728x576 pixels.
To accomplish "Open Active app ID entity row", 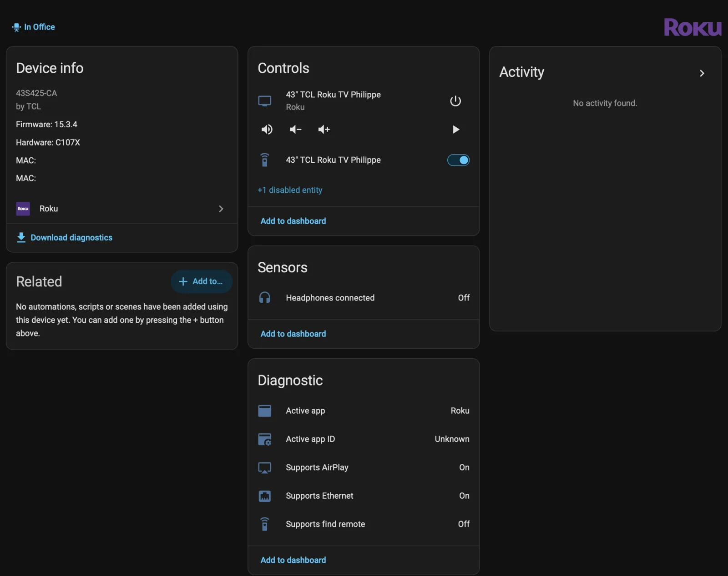I will click(364, 439).
